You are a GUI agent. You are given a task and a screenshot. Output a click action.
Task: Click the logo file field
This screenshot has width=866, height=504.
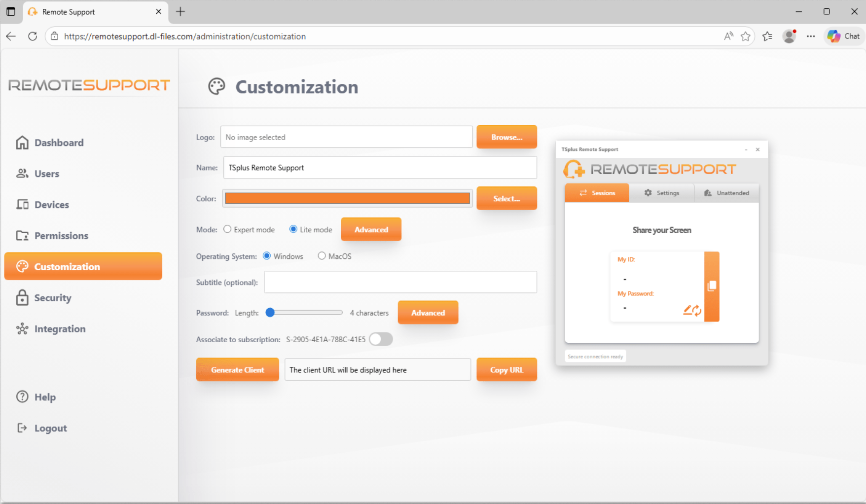click(x=346, y=137)
